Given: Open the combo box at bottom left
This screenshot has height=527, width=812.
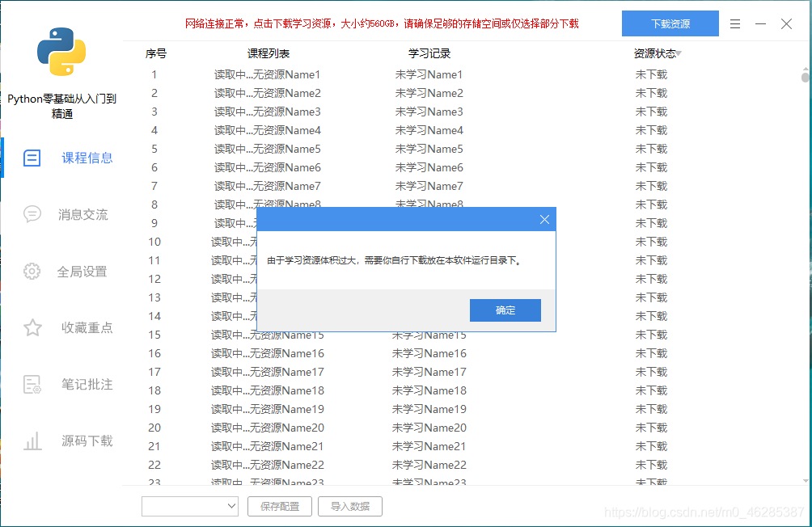Looking at the screenshot, I should click(191, 506).
